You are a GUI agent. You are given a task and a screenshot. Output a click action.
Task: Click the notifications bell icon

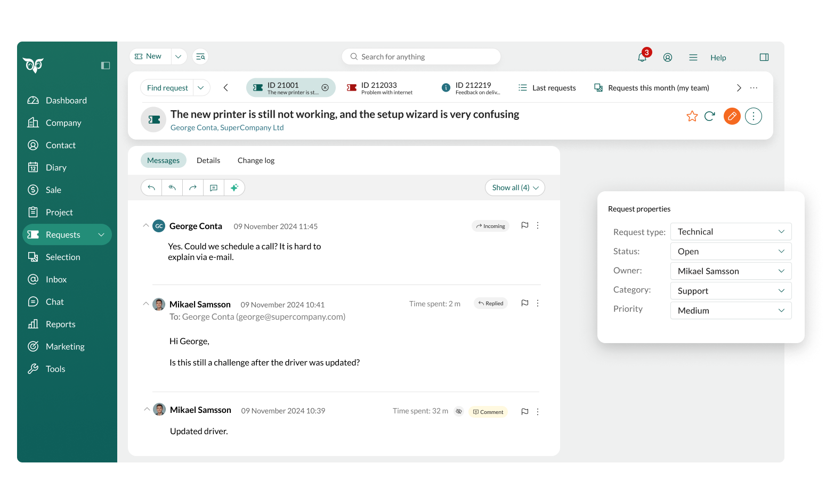642,57
